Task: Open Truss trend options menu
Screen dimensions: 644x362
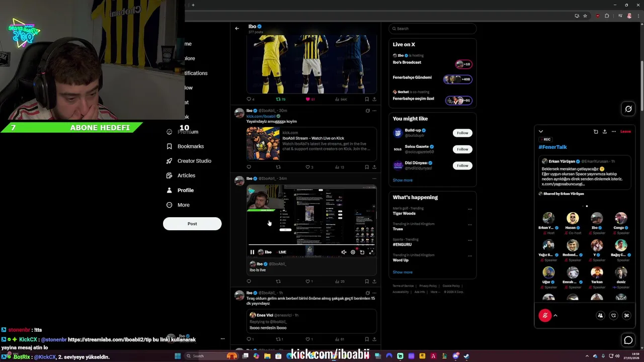Action: 470,225
